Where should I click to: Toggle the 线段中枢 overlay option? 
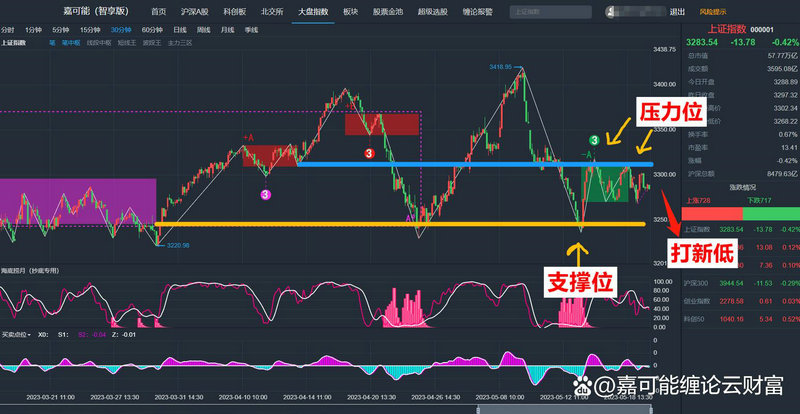pos(99,44)
